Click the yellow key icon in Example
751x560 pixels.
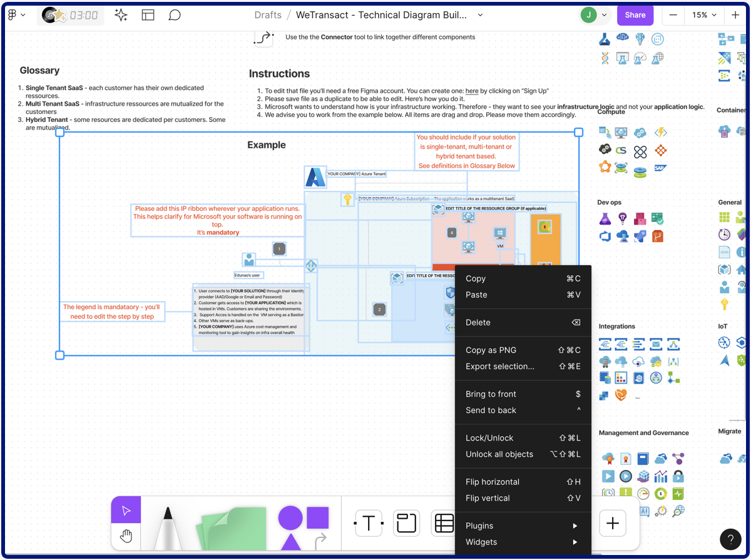pos(347,200)
